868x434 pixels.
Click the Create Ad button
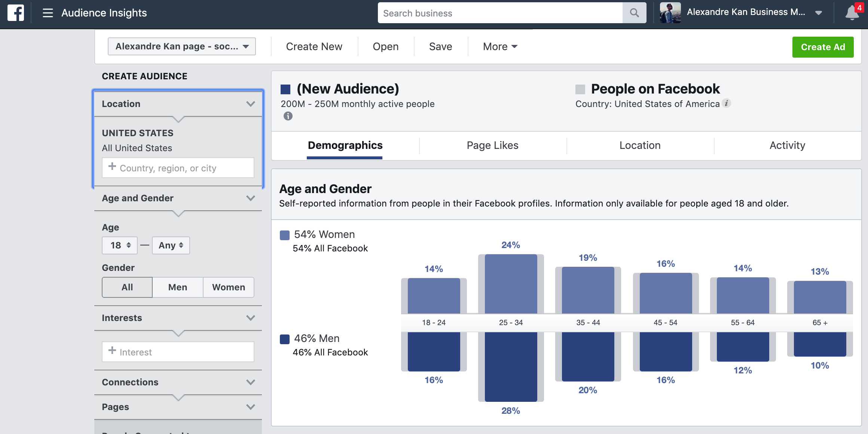click(823, 47)
